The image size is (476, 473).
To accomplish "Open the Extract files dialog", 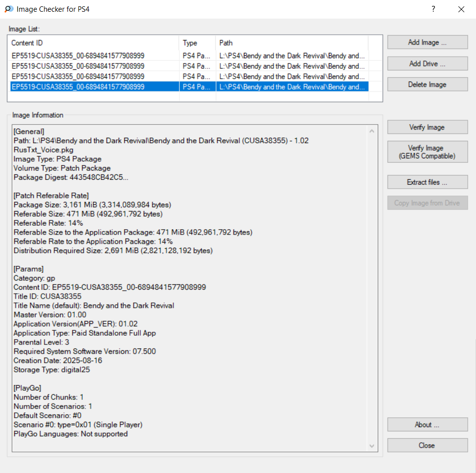I will 427,182.
